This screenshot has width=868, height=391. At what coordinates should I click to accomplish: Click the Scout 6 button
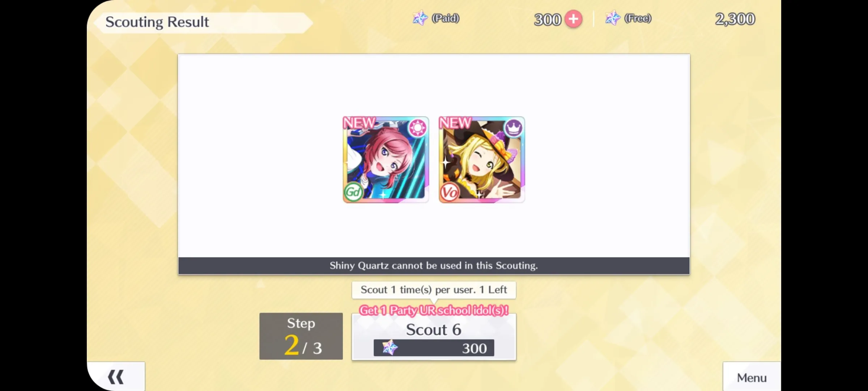click(434, 337)
